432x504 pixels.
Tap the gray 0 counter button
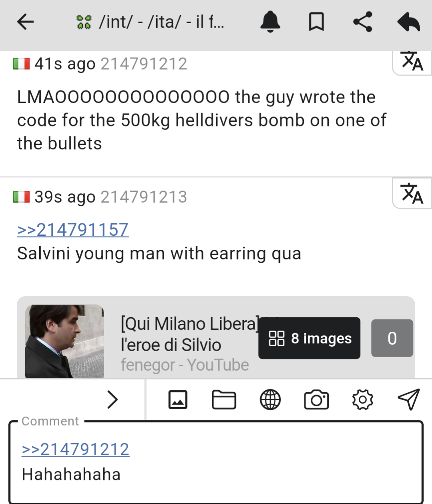[392, 338]
